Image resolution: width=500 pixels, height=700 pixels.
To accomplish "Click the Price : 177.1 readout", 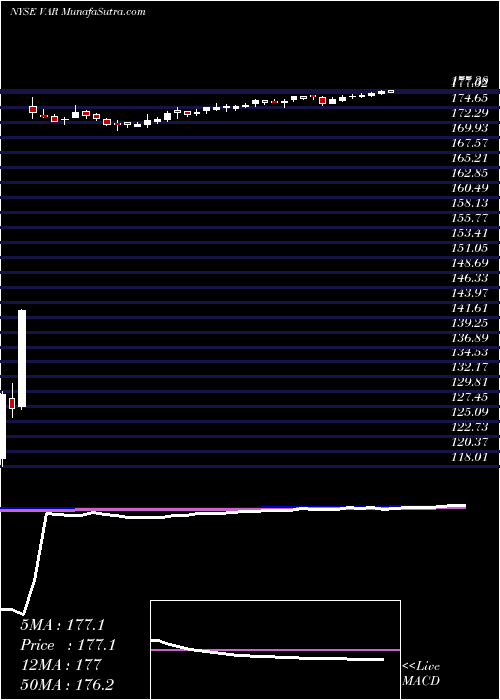I will (68, 645).
